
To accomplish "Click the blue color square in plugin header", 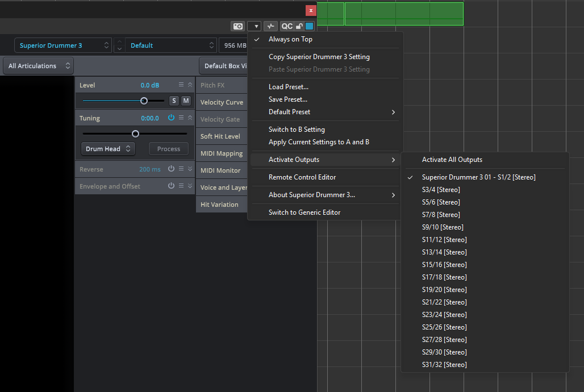I will click(x=309, y=26).
